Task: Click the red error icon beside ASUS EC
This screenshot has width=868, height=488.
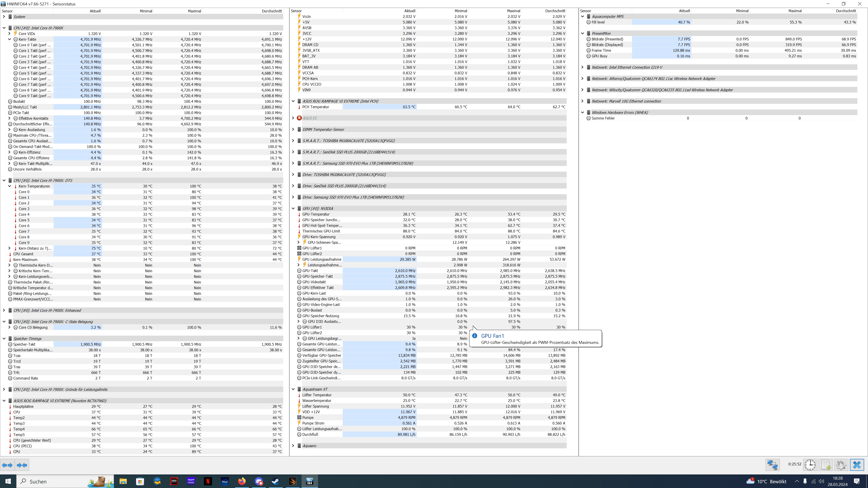Action: coord(299,118)
